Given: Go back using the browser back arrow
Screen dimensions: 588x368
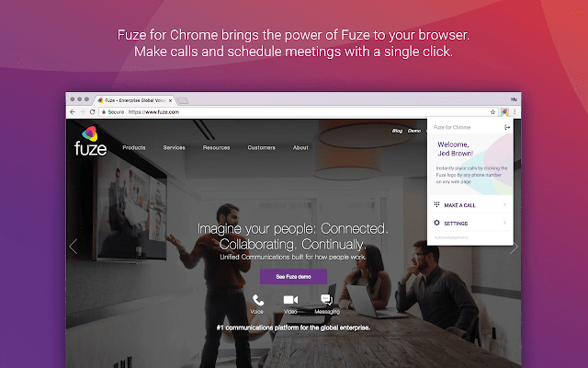Looking at the screenshot, I should click(73, 112).
